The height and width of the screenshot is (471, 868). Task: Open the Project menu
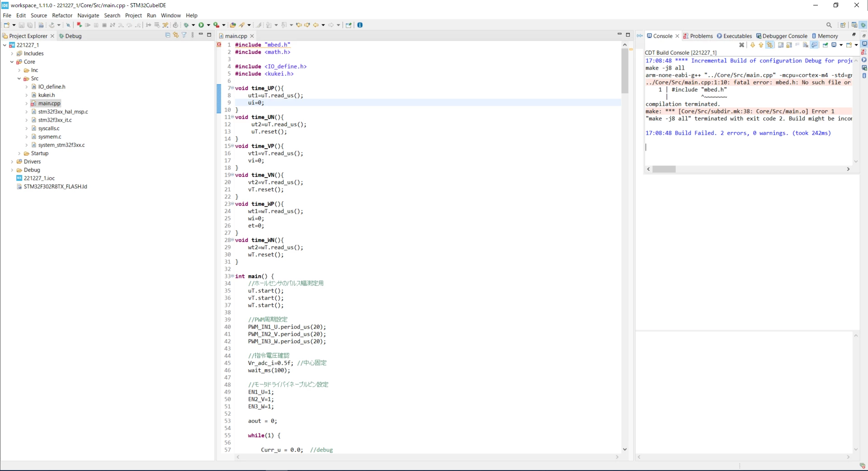(x=133, y=15)
